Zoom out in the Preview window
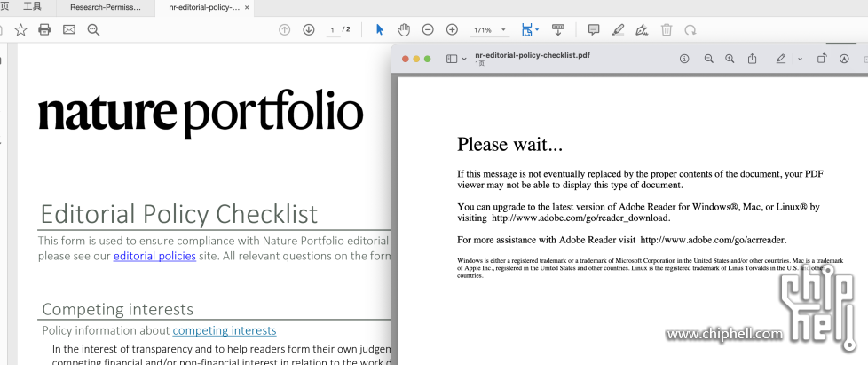This screenshot has height=365, width=868. pyautogui.click(x=708, y=59)
